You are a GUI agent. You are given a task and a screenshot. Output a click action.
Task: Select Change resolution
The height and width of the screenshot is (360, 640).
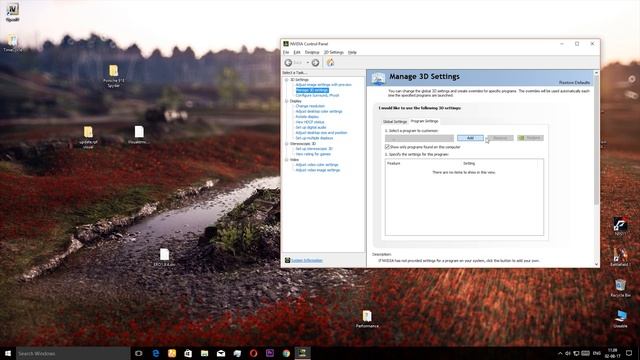point(310,106)
